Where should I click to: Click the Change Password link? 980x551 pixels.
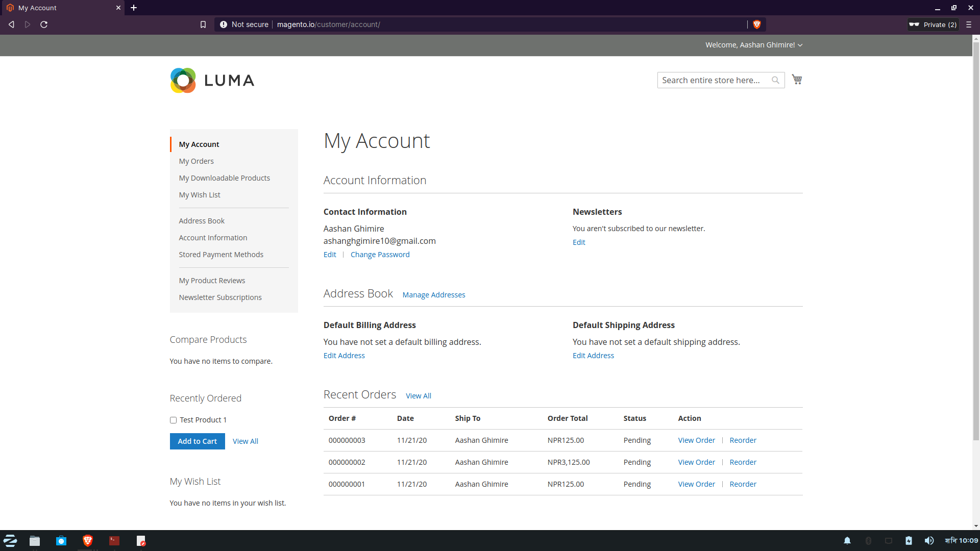[380, 255]
